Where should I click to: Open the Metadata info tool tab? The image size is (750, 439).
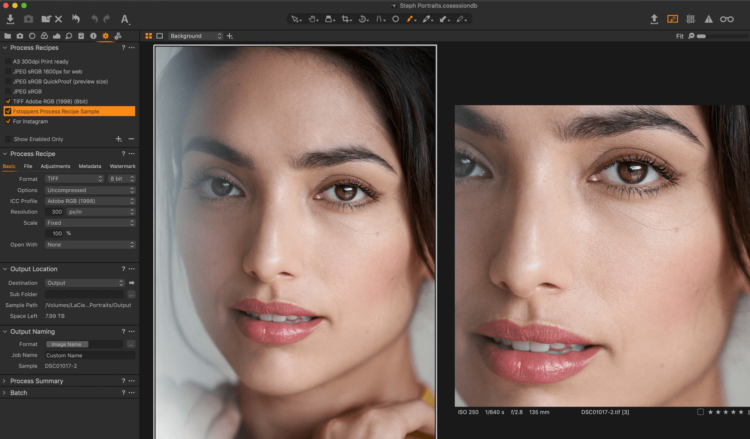tap(93, 36)
